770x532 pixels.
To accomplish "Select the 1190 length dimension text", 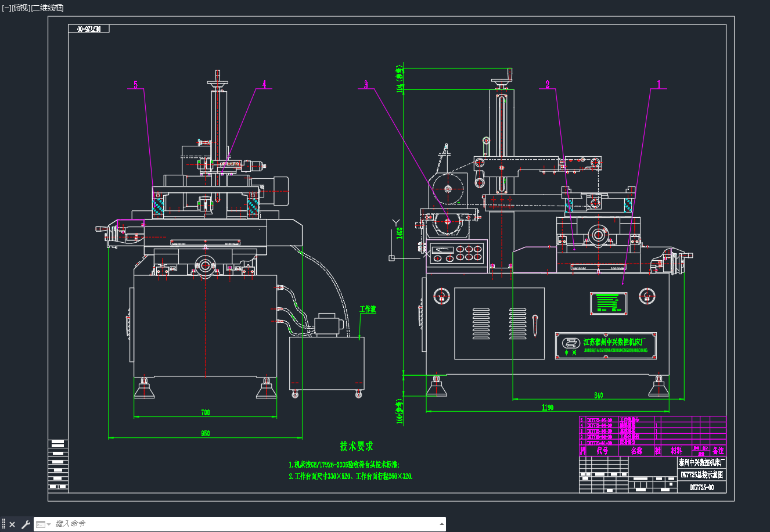I will (x=548, y=408).
